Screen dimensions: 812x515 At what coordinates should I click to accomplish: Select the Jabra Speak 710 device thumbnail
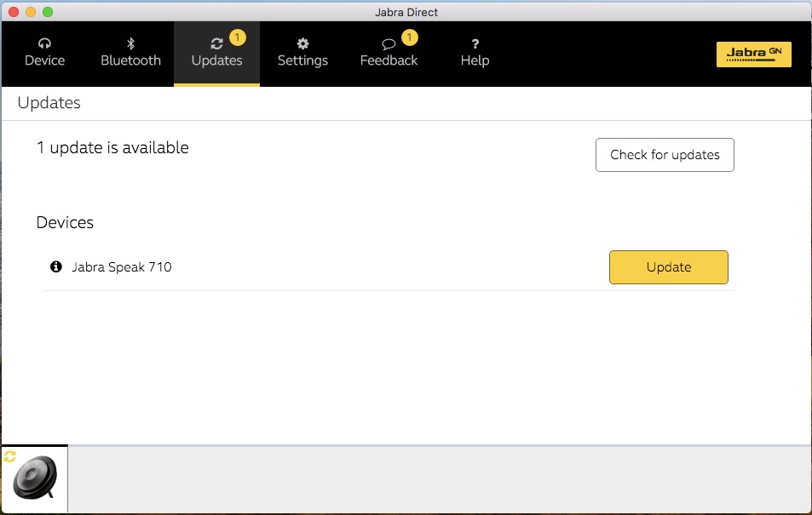(x=35, y=478)
